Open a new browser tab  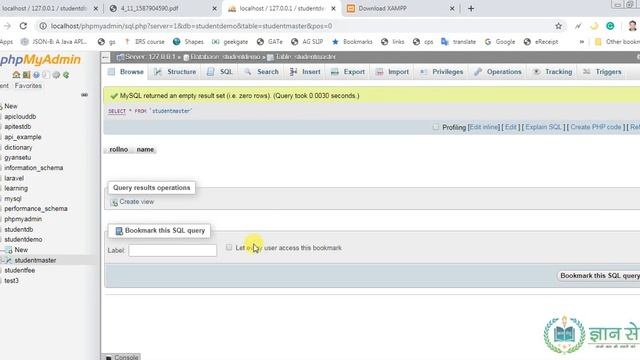471,8
